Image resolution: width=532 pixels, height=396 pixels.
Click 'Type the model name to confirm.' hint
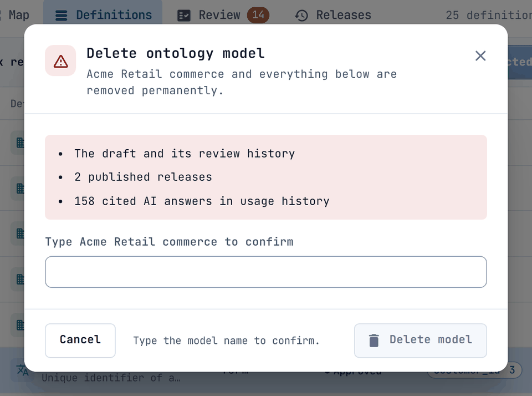[x=226, y=341]
